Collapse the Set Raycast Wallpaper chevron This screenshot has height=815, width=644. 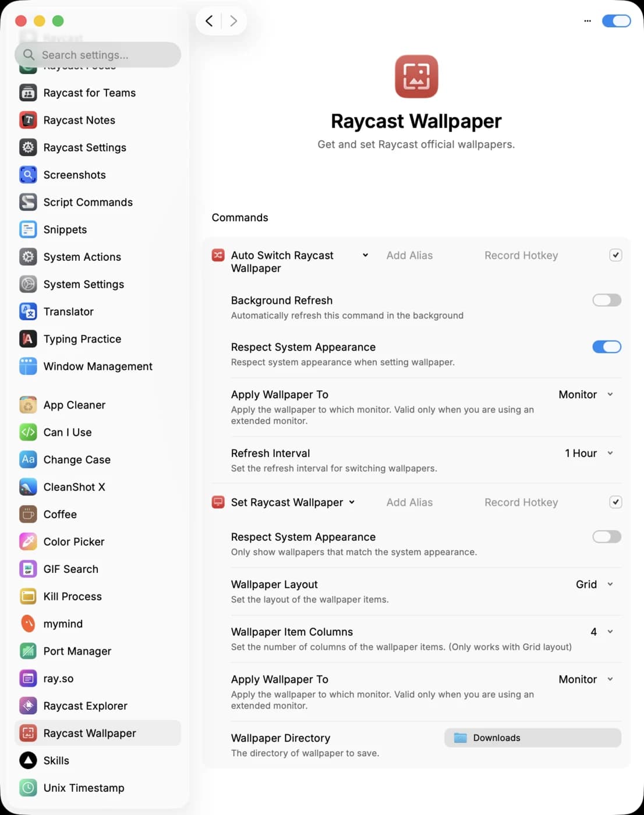(x=352, y=502)
